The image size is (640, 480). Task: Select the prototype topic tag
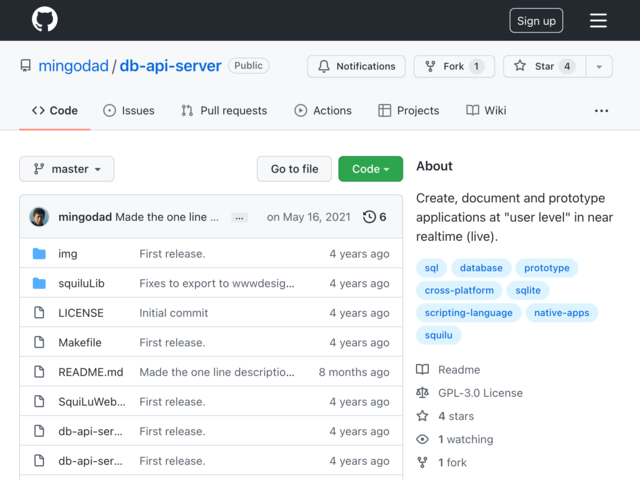pos(547,268)
